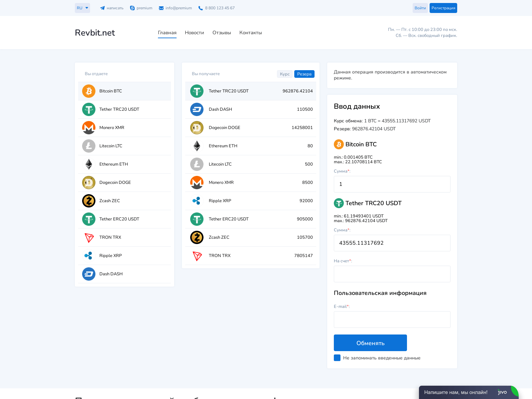Switch to the Резерв tab
The image size is (532, 399).
tap(304, 74)
